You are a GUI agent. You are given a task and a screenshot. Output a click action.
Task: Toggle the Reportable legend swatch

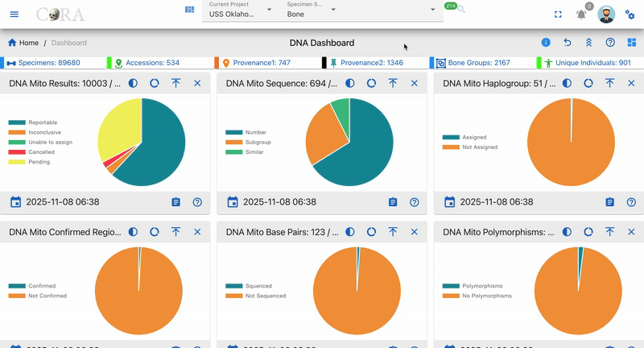coord(17,122)
